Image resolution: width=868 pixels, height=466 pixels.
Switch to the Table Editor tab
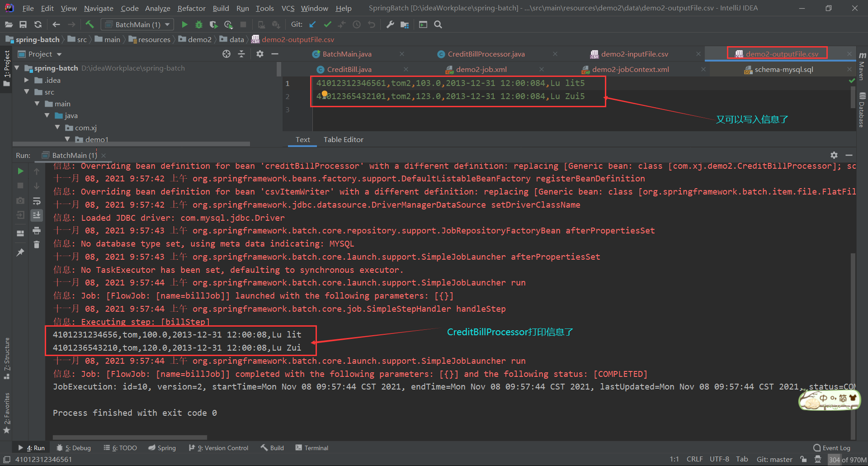point(343,139)
